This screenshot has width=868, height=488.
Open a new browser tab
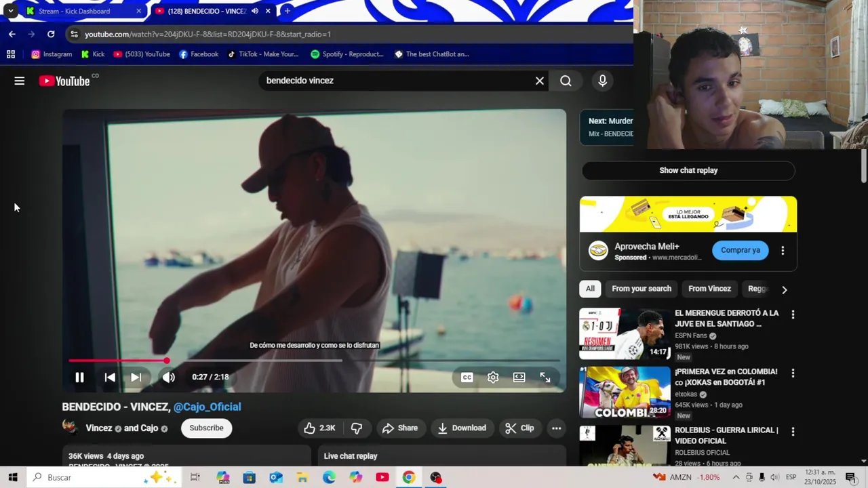click(x=288, y=11)
